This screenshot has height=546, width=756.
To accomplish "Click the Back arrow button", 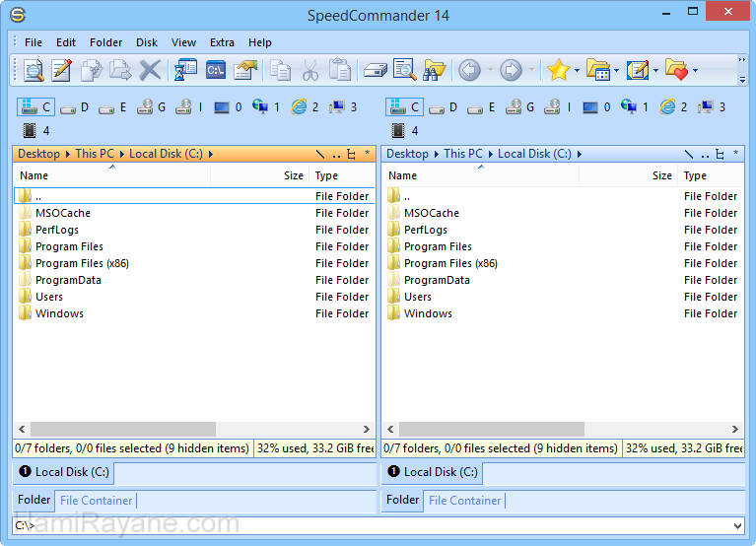I will (469, 70).
